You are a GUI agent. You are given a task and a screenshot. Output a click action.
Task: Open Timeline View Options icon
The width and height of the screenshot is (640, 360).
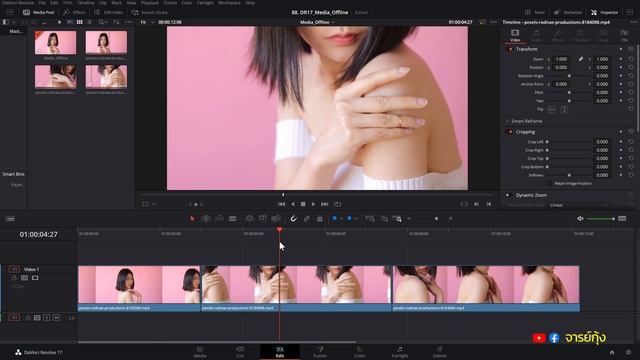pyautogui.click(x=10, y=219)
